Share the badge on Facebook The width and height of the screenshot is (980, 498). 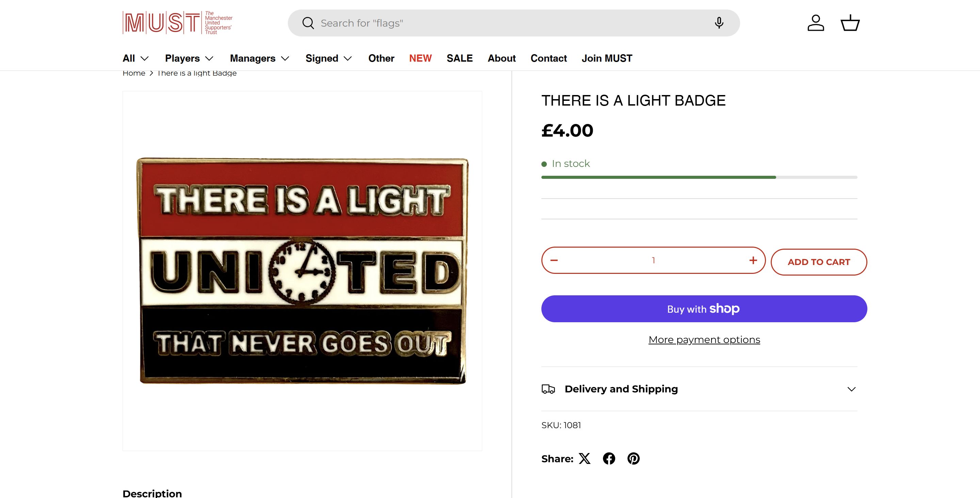click(609, 458)
